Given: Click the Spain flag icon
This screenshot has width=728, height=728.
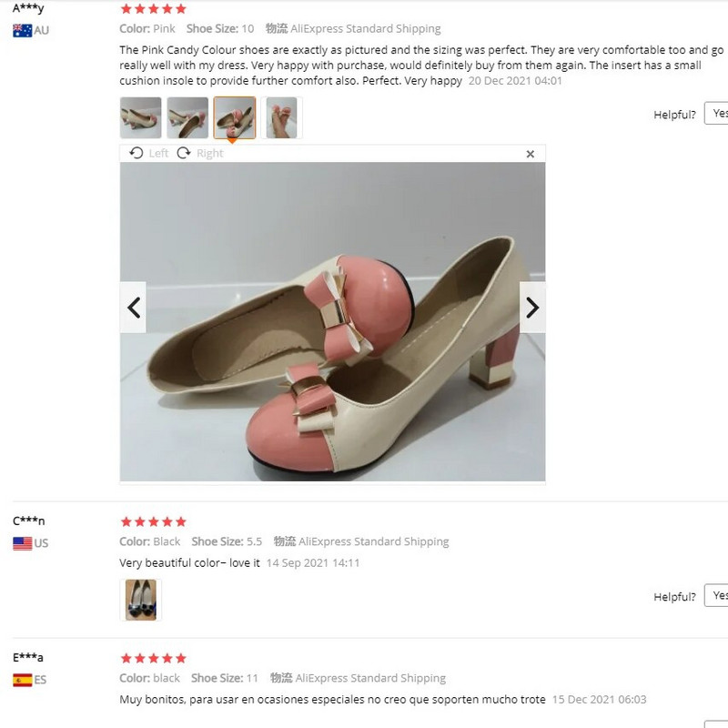Looking at the screenshot, I should pos(22,680).
